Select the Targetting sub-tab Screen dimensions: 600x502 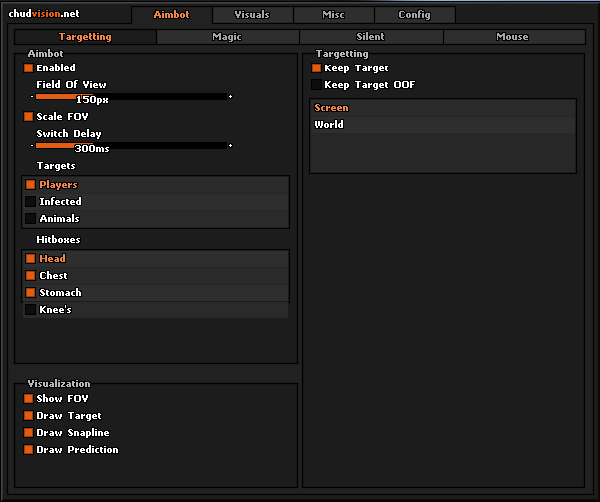click(85, 37)
